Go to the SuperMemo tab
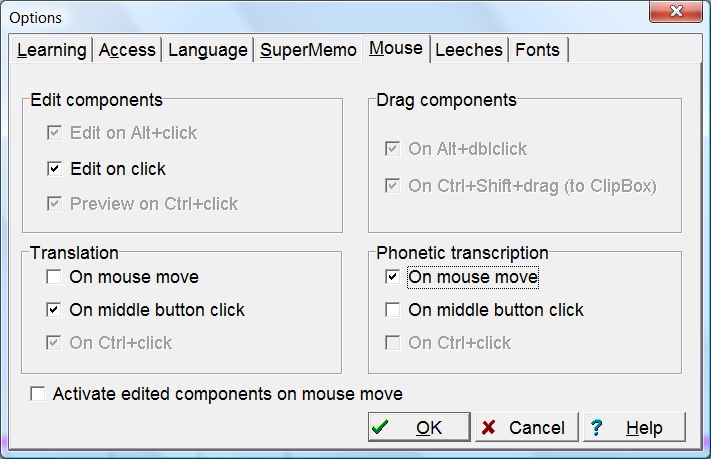This screenshot has height=459, width=711. click(308, 50)
